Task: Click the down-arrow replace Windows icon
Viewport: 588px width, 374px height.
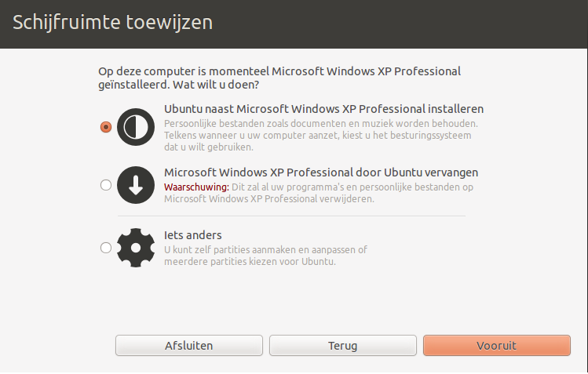Action: tap(136, 185)
